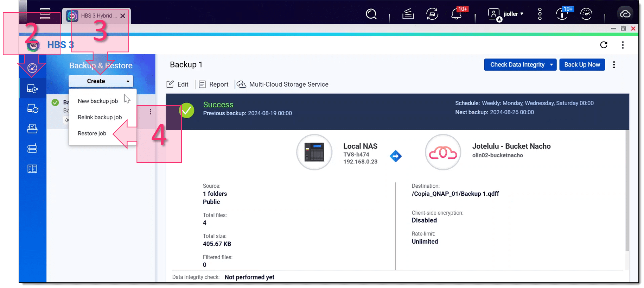This screenshot has height=288, width=644.
Task: Open the background tasks icon
Action: click(408, 14)
